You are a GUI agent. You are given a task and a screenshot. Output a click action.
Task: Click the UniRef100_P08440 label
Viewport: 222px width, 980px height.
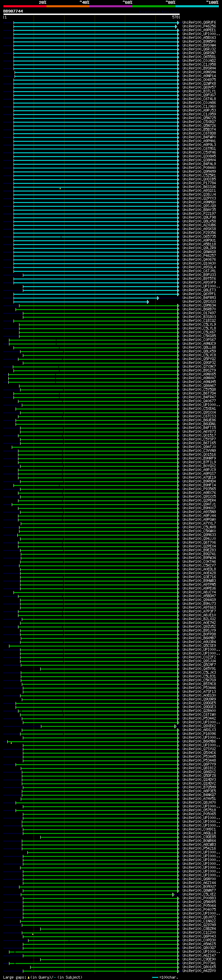click(x=199, y=168)
